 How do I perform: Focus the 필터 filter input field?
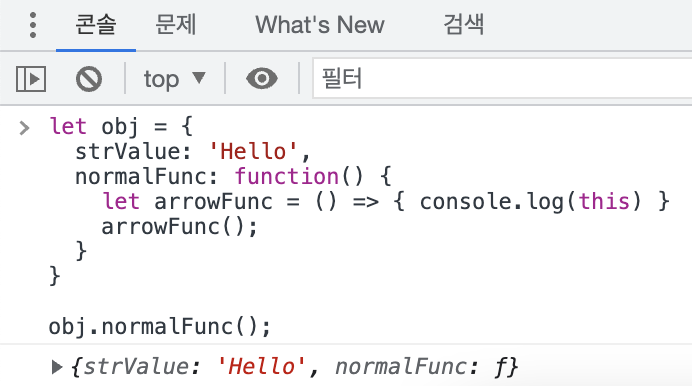click(x=502, y=79)
